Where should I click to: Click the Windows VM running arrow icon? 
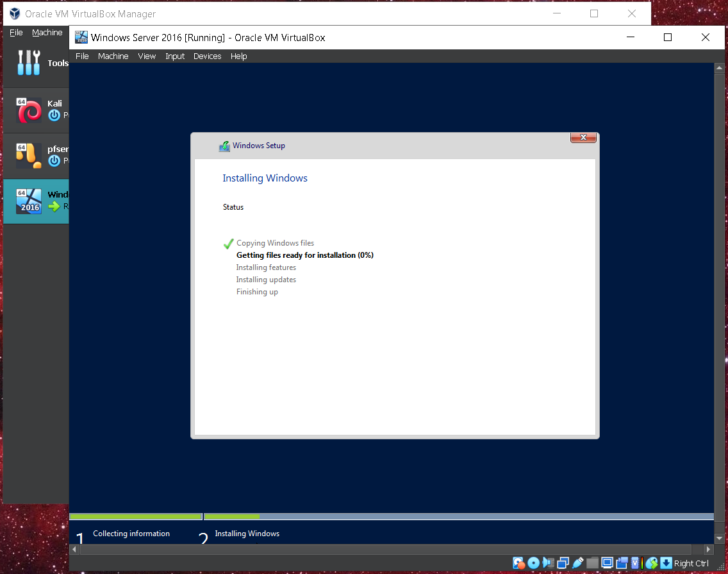(x=54, y=206)
